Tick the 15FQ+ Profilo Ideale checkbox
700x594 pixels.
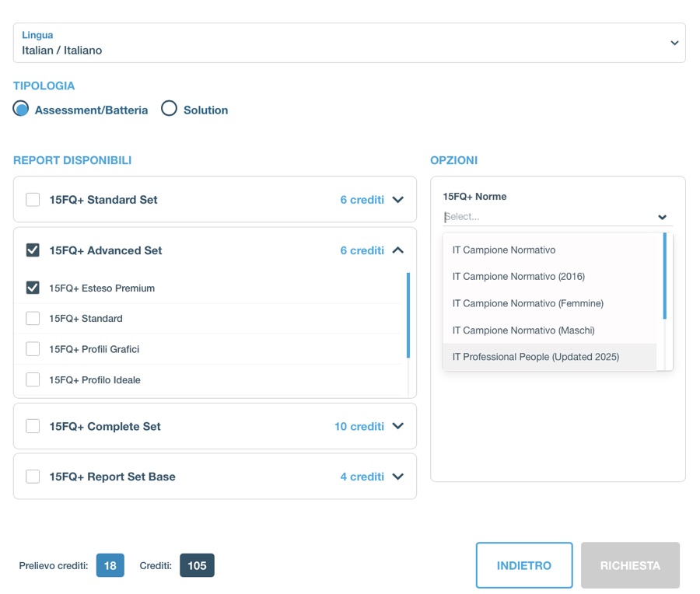pos(33,379)
